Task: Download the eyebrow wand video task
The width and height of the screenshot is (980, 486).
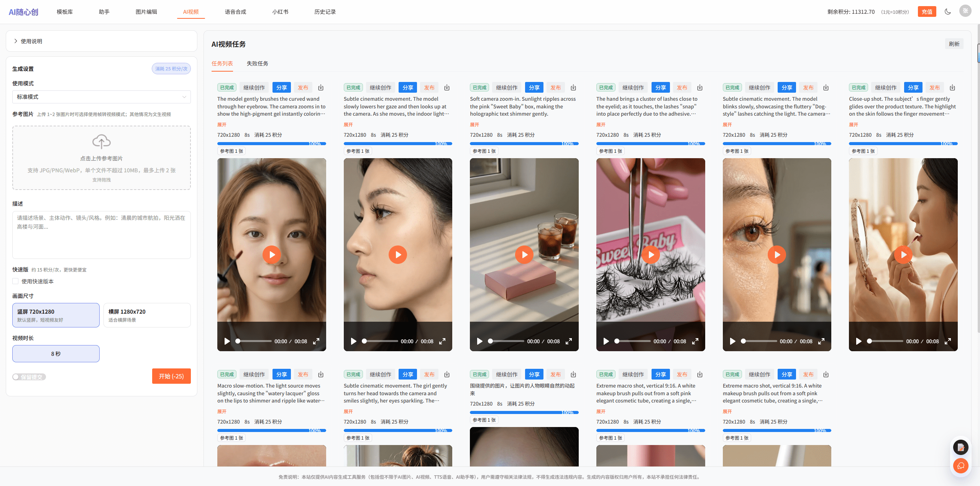Action: pos(321,88)
